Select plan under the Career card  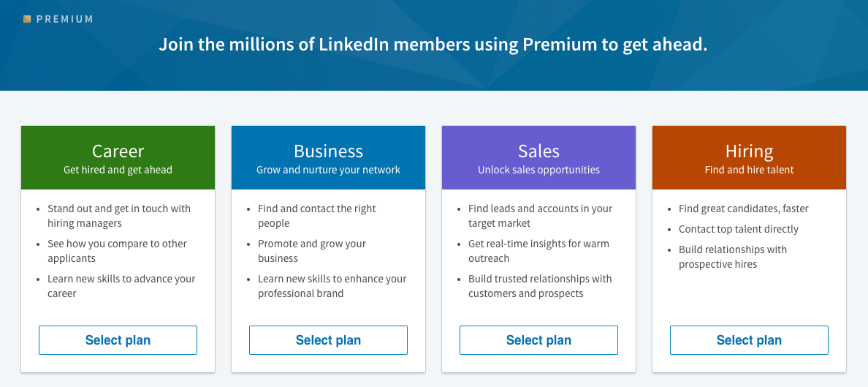pos(118,340)
